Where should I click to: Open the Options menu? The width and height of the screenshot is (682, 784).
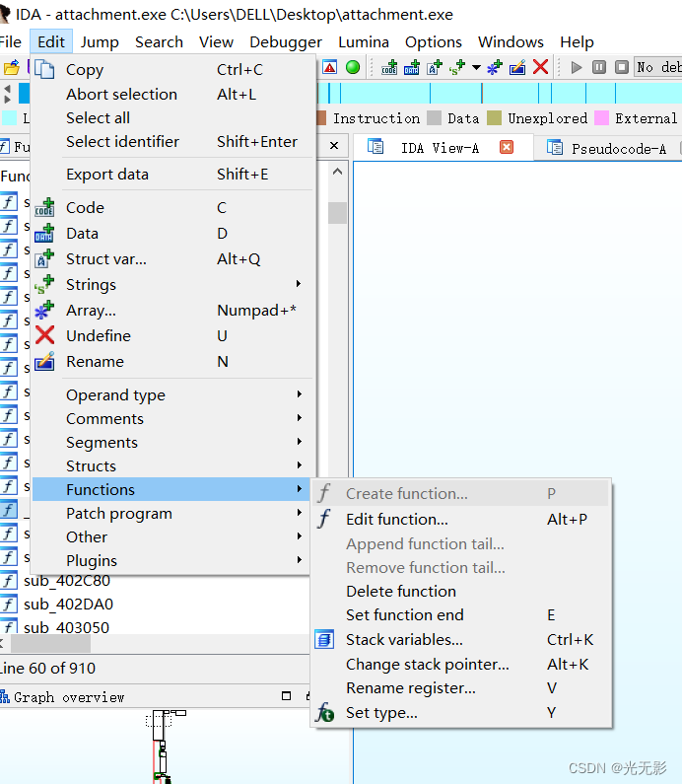pos(434,42)
